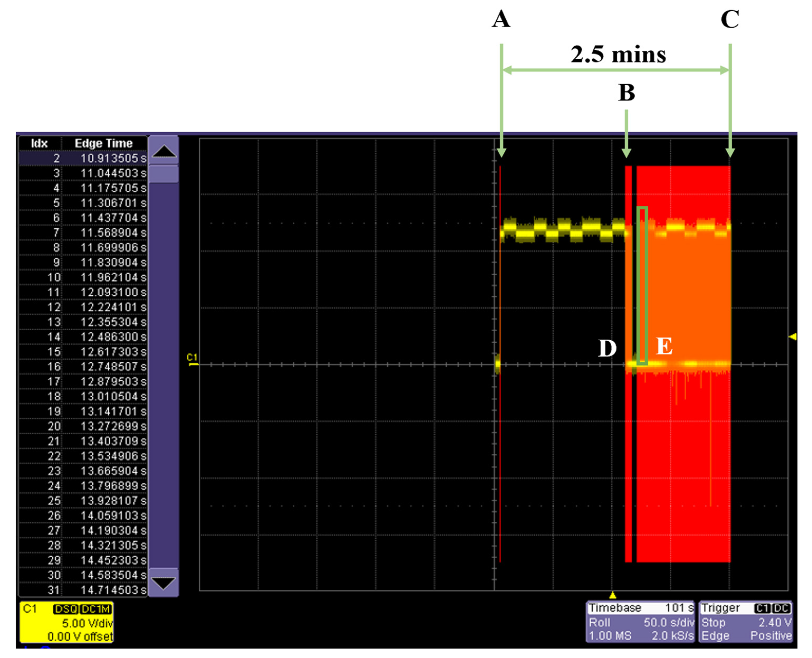Click the empty scrollbar track area
812x658 pixels.
163,375
